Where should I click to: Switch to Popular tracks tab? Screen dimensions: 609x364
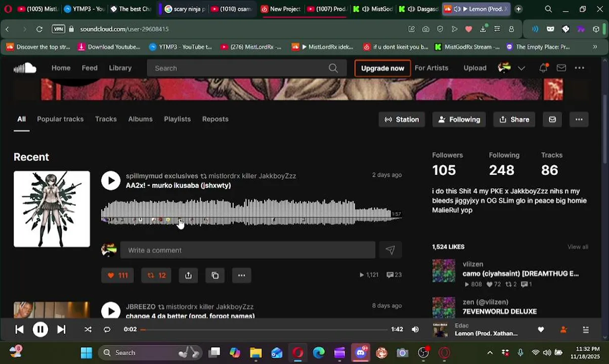pyautogui.click(x=60, y=119)
